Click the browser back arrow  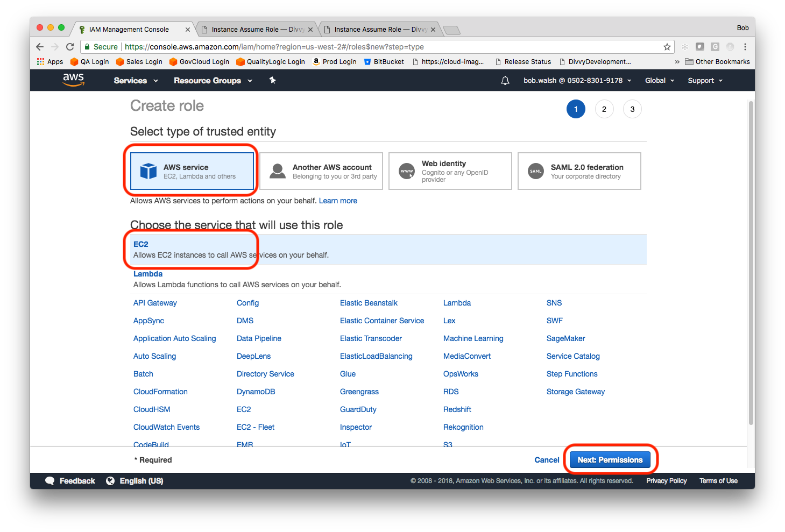[x=40, y=47]
